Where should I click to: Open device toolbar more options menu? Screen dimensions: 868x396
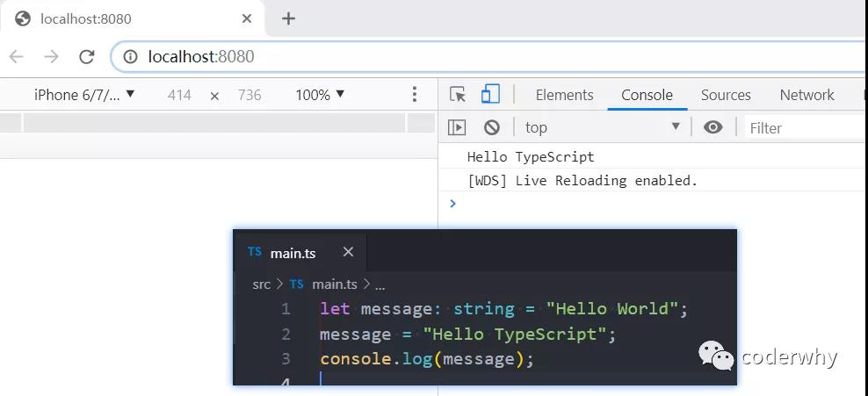coord(414,95)
